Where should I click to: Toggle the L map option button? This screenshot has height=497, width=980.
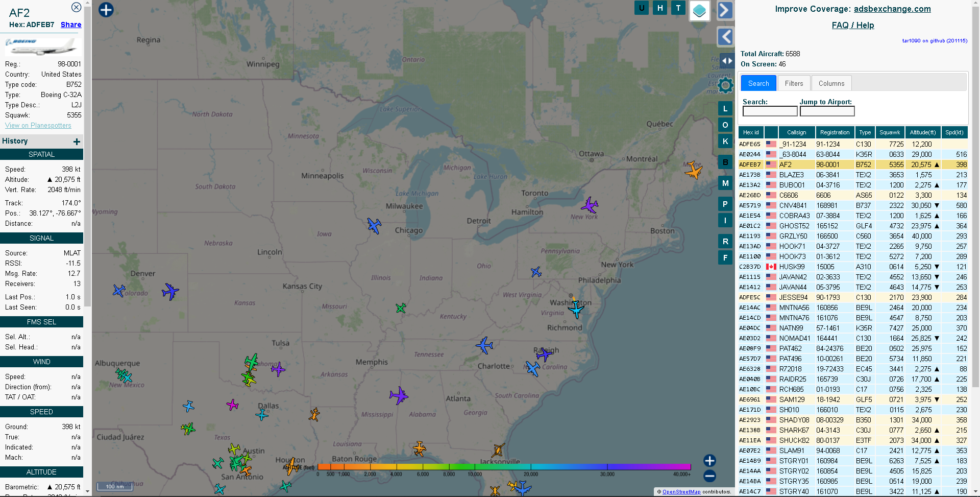[x=725, y=108]
